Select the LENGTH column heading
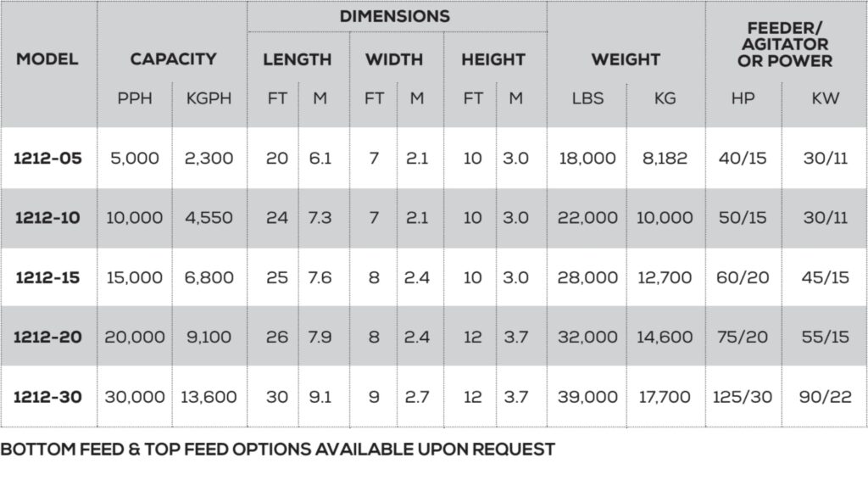The image size is (868, 480). coord(298,59)
